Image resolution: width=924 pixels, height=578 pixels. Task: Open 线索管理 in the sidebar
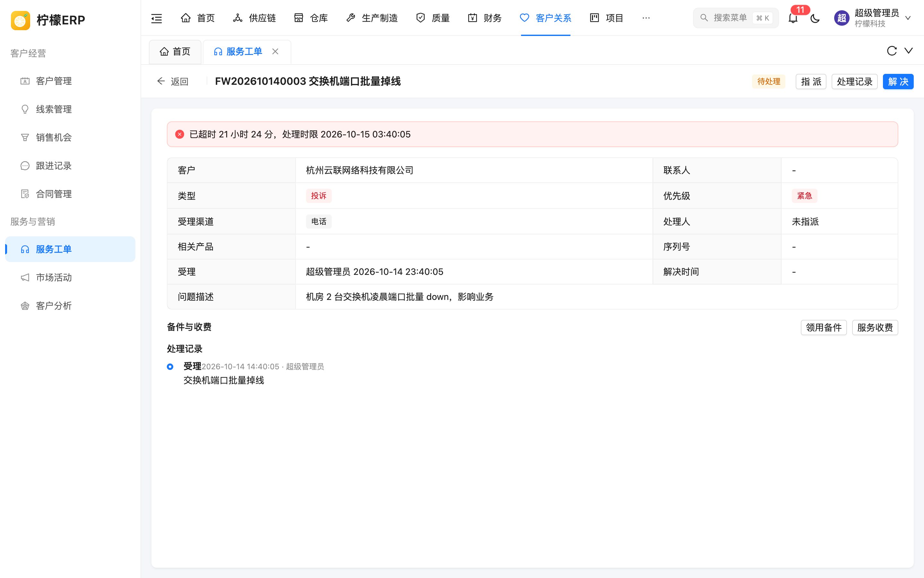point(70,109)
